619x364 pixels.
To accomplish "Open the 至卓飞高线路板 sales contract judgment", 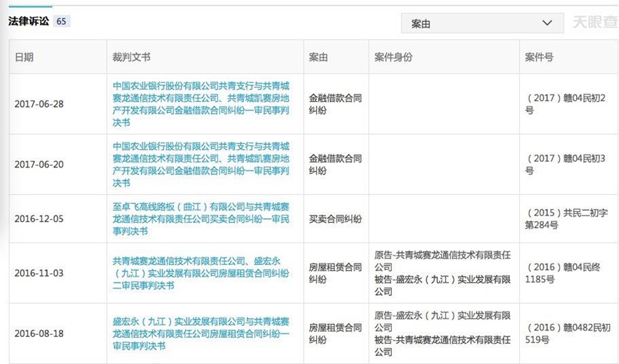I will (200, 218).
